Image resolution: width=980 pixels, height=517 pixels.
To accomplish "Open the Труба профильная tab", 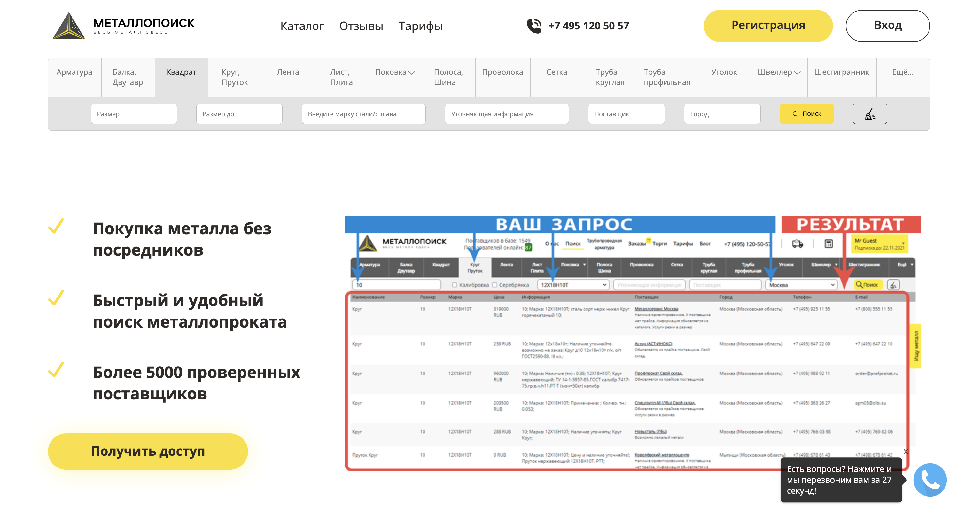I will [x=667, y=77].
